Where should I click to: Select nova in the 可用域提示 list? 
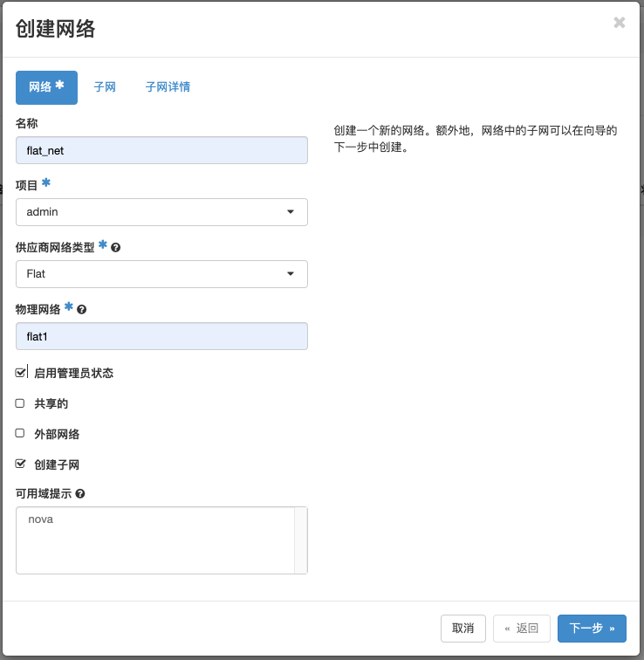tap(41, 519)
